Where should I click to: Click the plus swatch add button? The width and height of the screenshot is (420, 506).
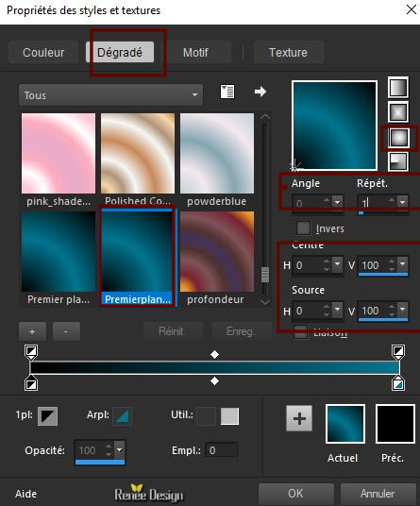(x=299, y=418)
